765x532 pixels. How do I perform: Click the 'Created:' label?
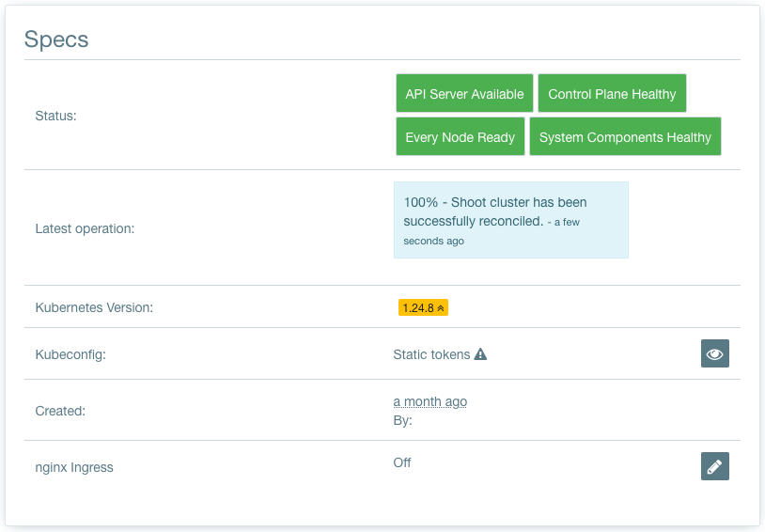click(60, 411)
